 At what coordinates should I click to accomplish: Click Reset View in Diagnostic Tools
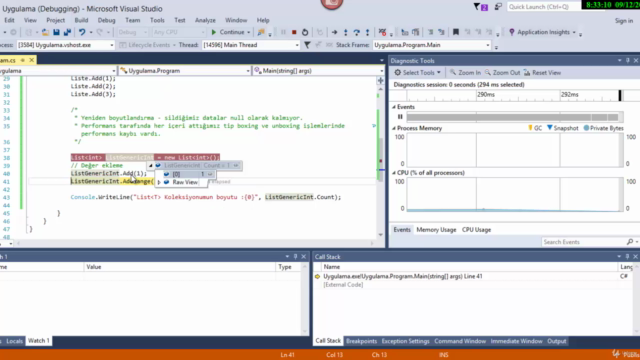[542, 73]
